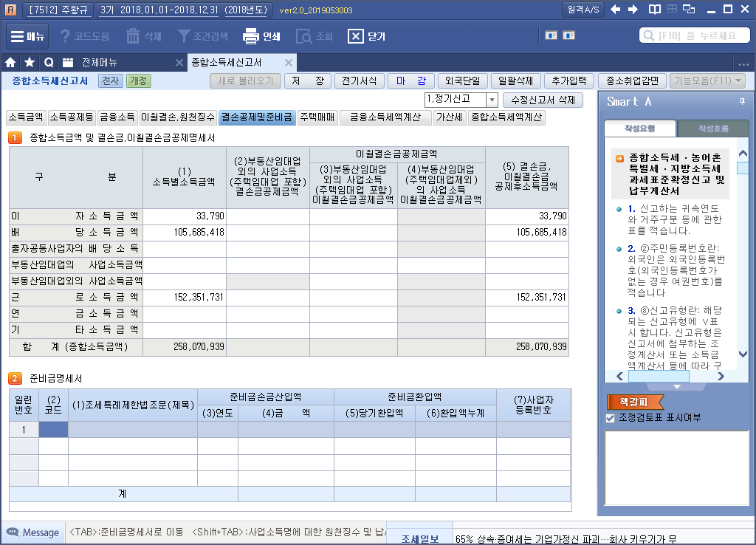The width and height of the screenshot is (756, 545).
Task: Toggle the 전자 filing indicator
Action: click(x=110, y=81)
